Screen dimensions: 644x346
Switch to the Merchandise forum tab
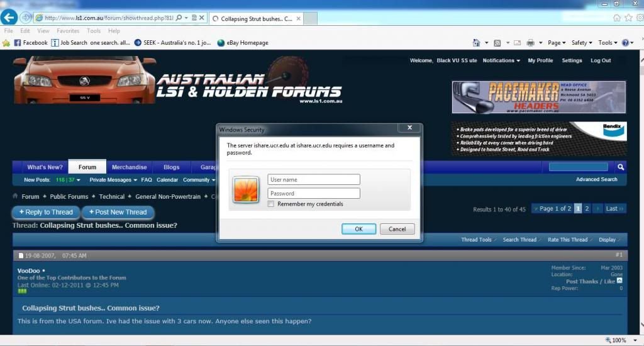(x=129, y=167)
